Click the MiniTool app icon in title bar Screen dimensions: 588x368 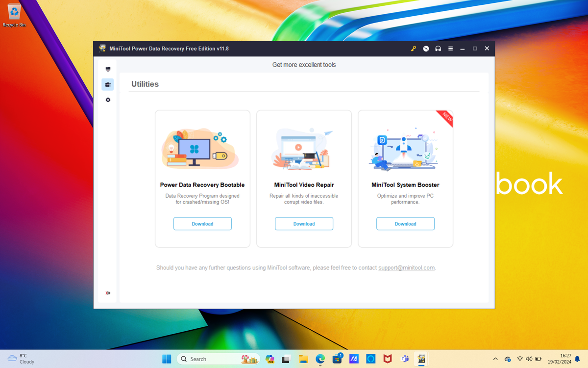coord(102,49)
